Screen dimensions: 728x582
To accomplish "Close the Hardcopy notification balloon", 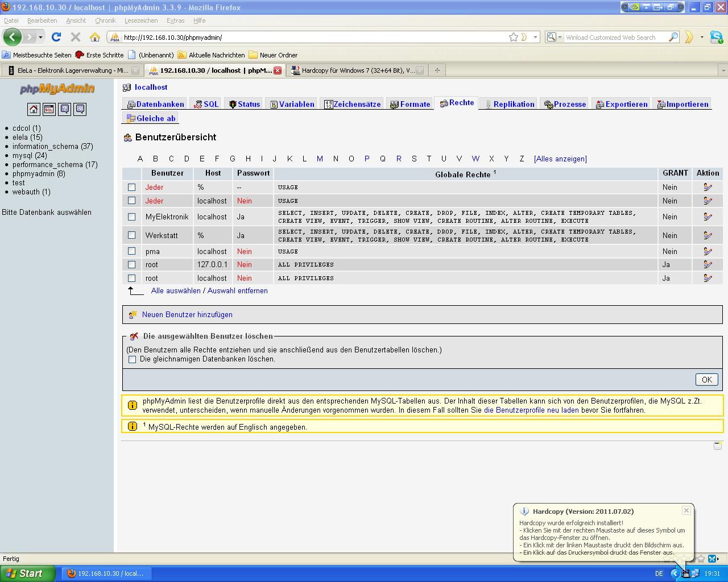I will coord(686,510).
